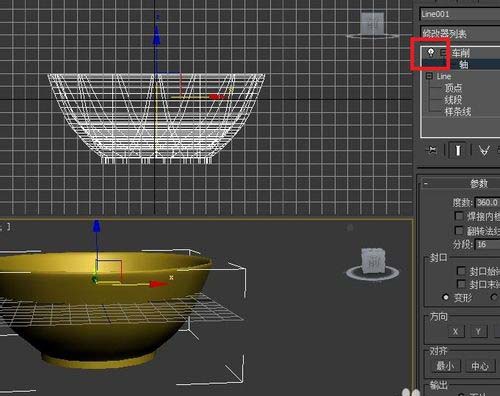This screenshot has height=396, width=500.
Task: Select the 变形 radio button
Action: click(x=445, y=297)
